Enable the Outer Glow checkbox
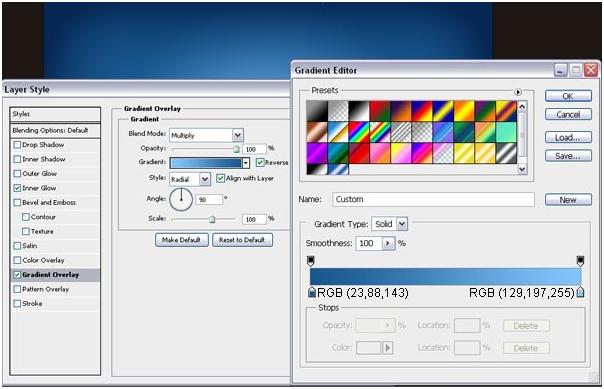The image size is (604, 389). point(17,174)
